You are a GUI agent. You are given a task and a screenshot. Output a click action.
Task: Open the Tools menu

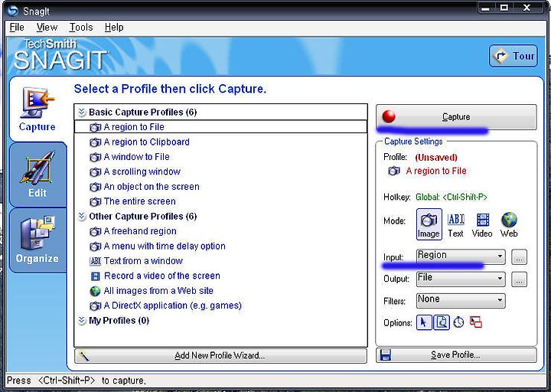(x=81, y=28)
